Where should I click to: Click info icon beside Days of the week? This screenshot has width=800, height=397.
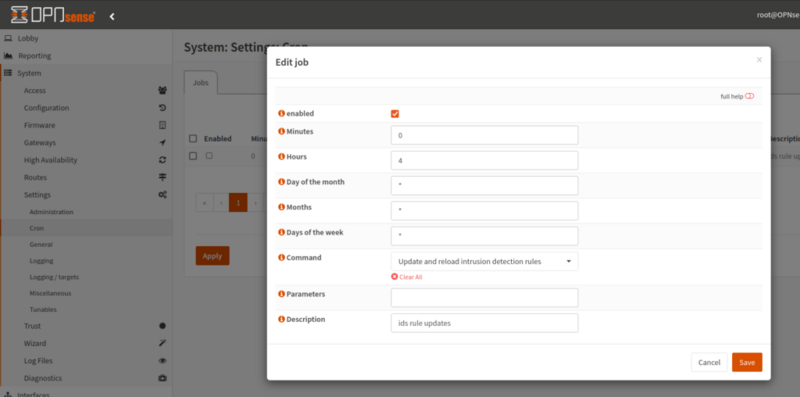click(281, 232)
